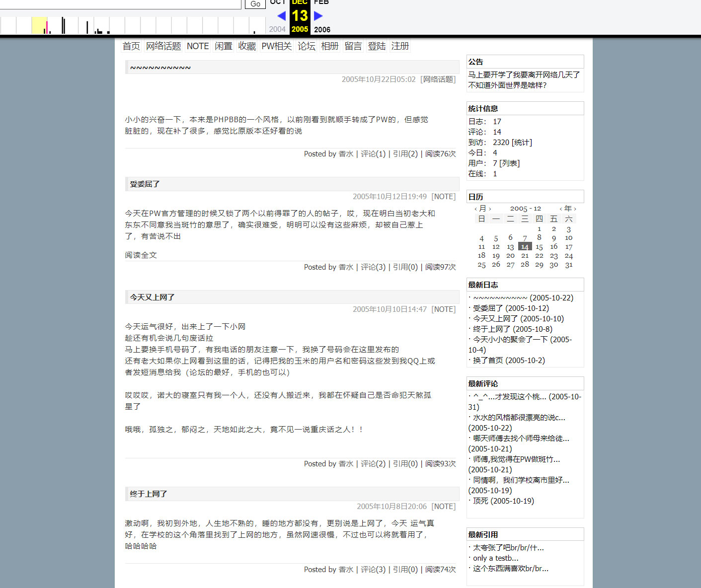Open 评论(3) under 受委屈了 post

click(x=373, y=267)
